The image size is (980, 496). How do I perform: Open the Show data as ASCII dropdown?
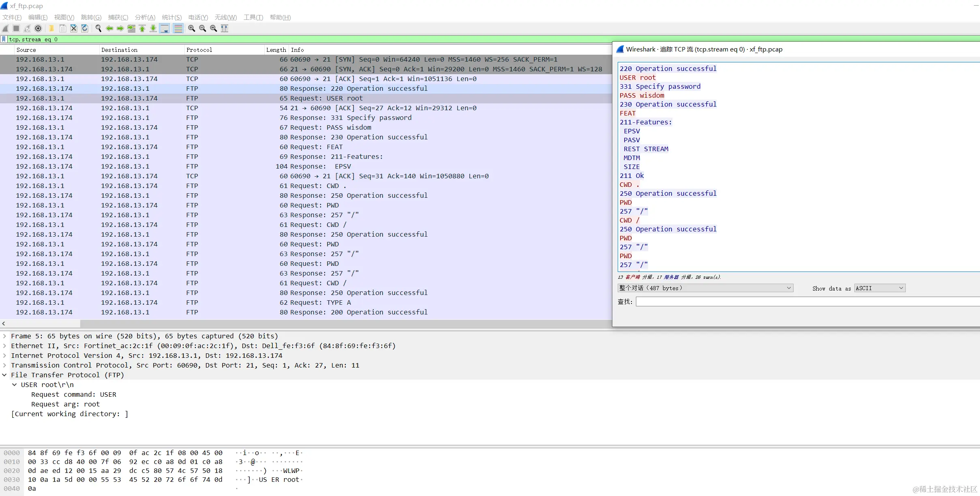tap(880, 288)
